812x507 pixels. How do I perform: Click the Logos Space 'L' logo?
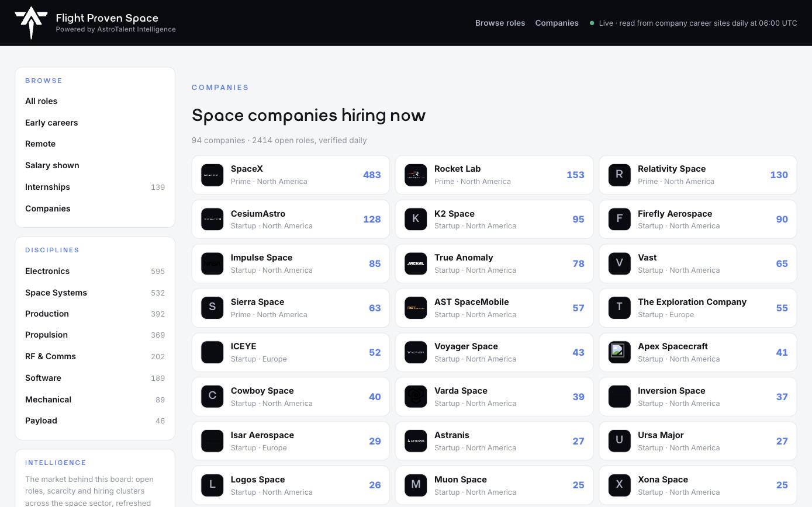click(212, 485)
